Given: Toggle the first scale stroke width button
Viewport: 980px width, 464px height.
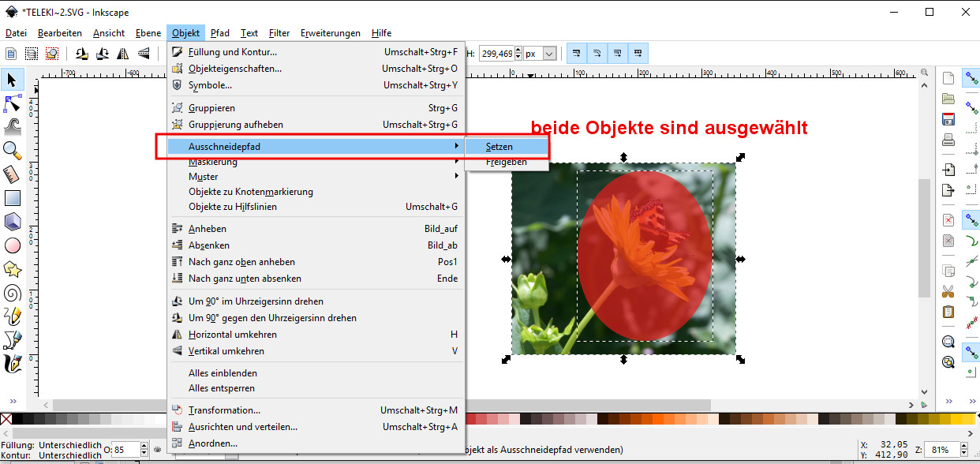Looking at the screenshot, I should (577, 54).
